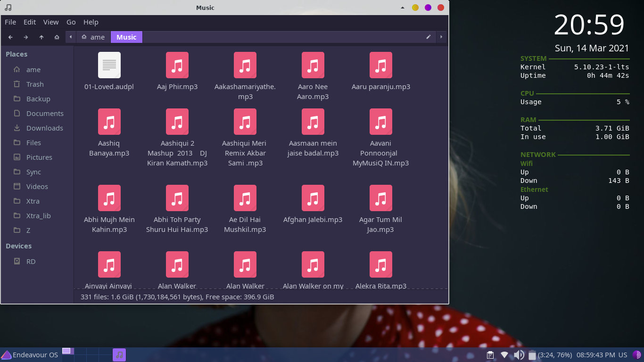This screenshot has height=362, width=644.
Task: Go to parent folder with up arrow
Action: (41, 37)
